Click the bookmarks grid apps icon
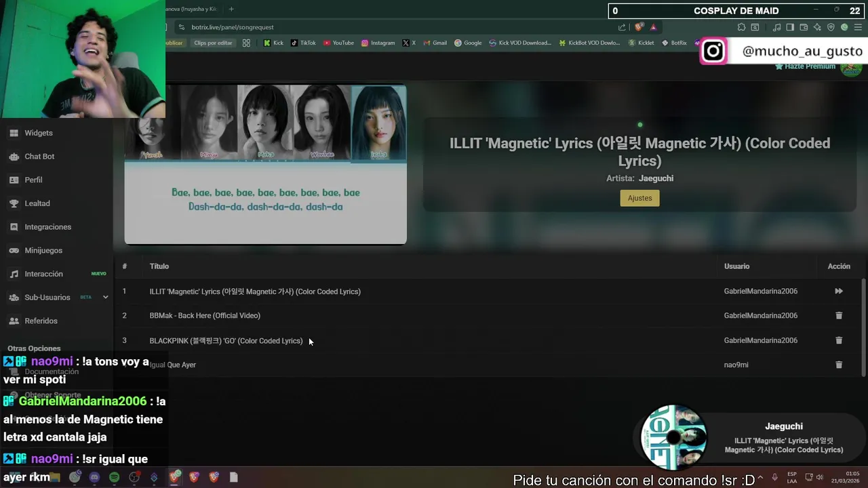 246,43
